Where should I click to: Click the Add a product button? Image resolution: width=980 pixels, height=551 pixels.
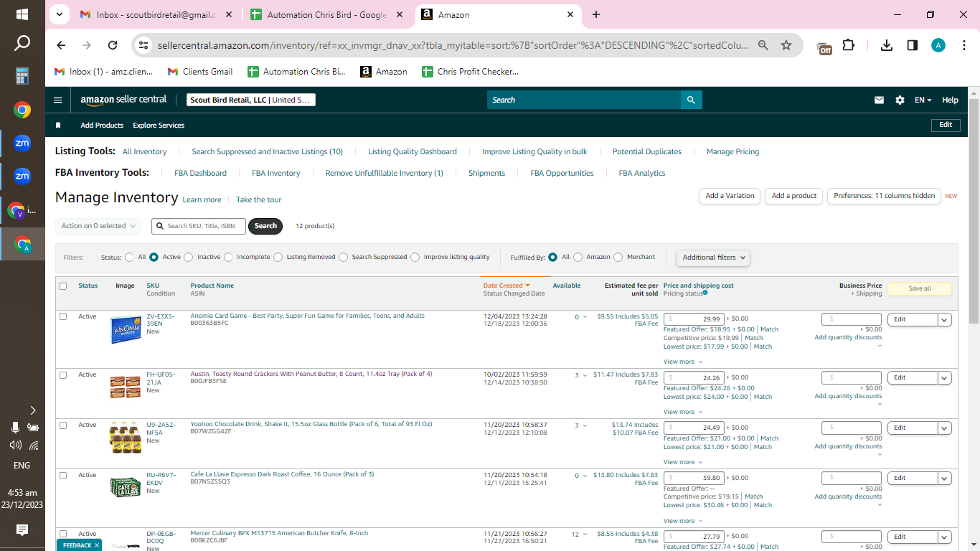point(794,196)
